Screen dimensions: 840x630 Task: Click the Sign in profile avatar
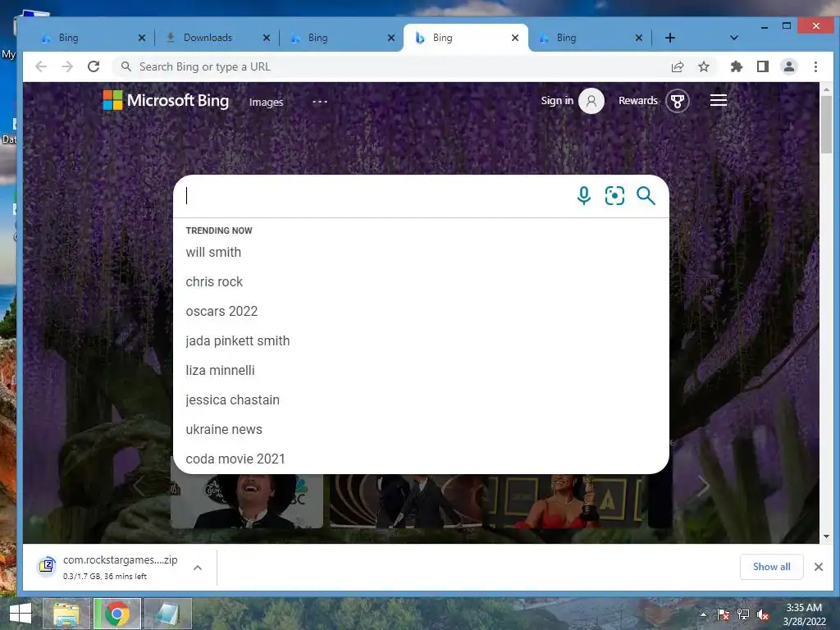[591, 101]
